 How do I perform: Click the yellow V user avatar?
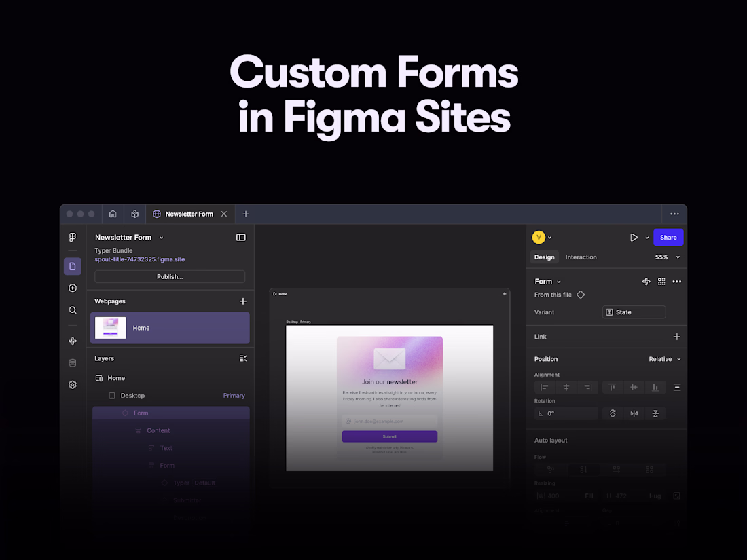click(x=539, y=237)
